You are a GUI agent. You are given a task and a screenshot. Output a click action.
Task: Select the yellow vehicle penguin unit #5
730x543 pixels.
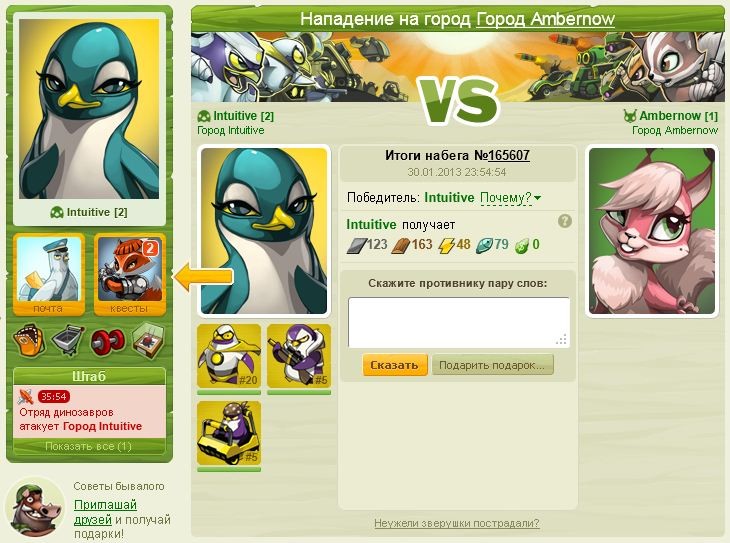pos(229,433)
